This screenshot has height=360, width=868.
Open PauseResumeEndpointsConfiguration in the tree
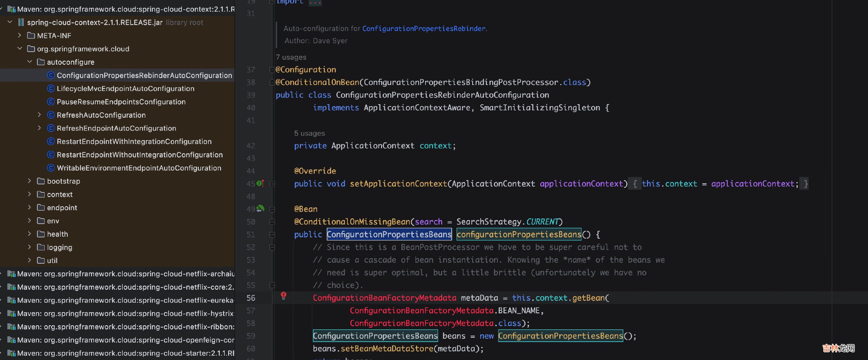click(x=121, y=102)
